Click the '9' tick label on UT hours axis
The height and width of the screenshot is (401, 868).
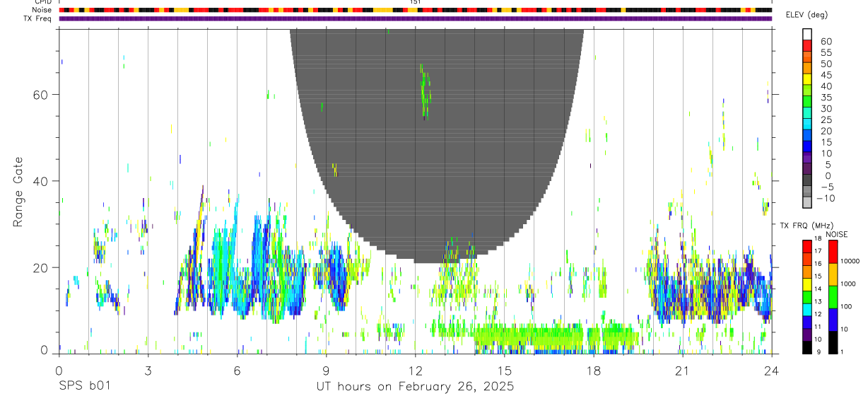pyautogui.click(x=326, y=371)
